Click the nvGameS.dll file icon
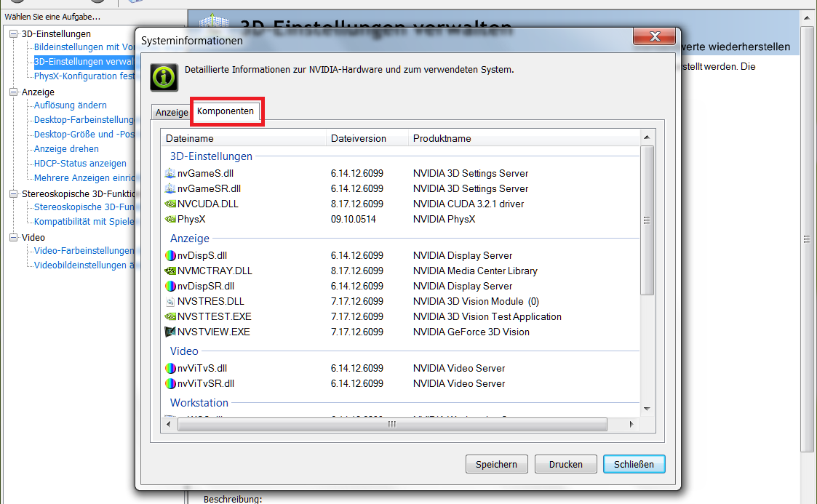 click(x=170, y=173)
